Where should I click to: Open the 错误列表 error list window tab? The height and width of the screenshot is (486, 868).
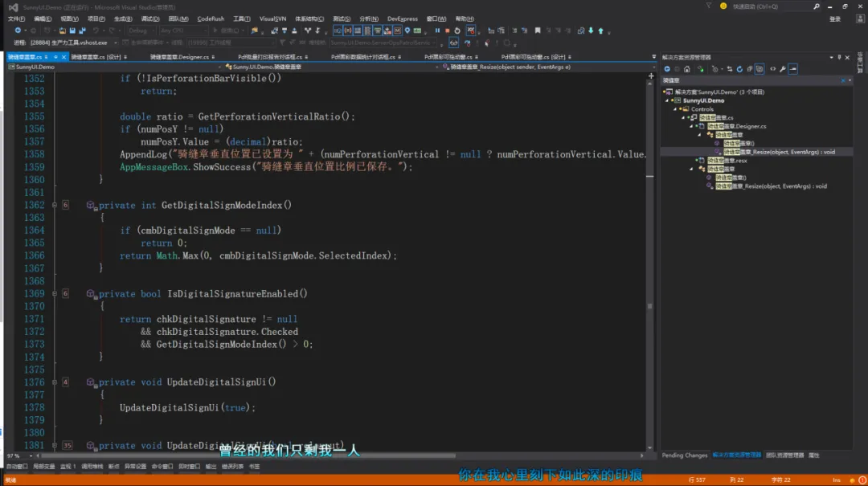click(x=232, y=467)
